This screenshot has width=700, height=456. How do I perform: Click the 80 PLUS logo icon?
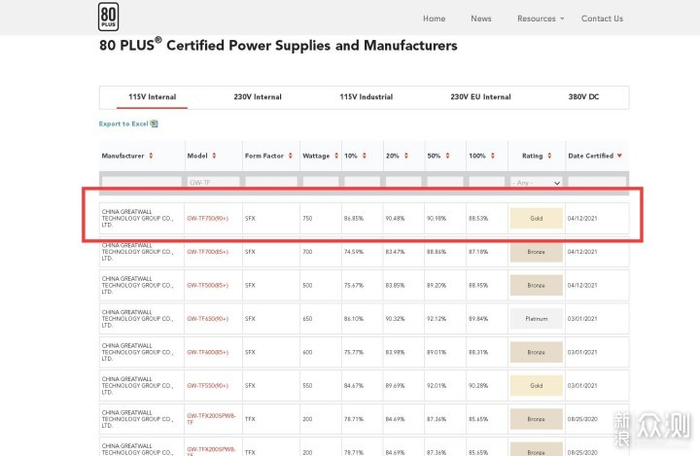pos(108,17)
